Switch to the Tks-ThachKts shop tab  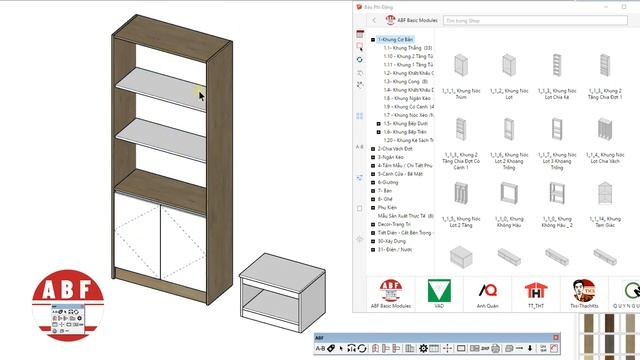point(584,293)
